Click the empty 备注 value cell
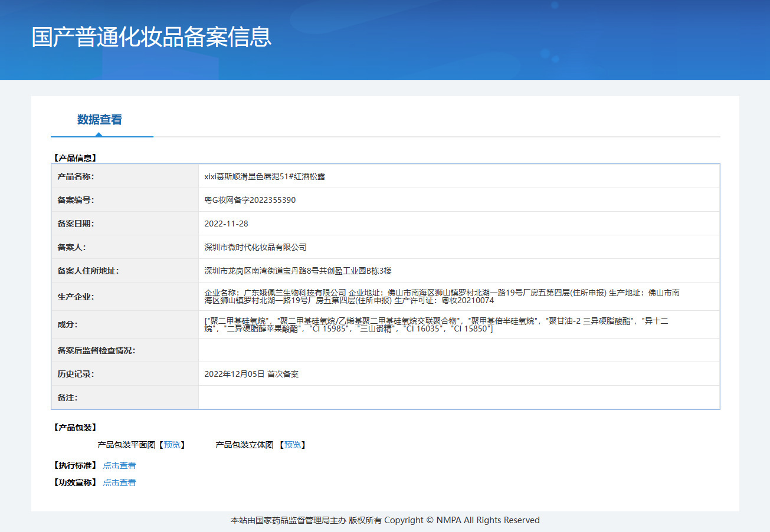The image size is (770, 532). [458, 398]
